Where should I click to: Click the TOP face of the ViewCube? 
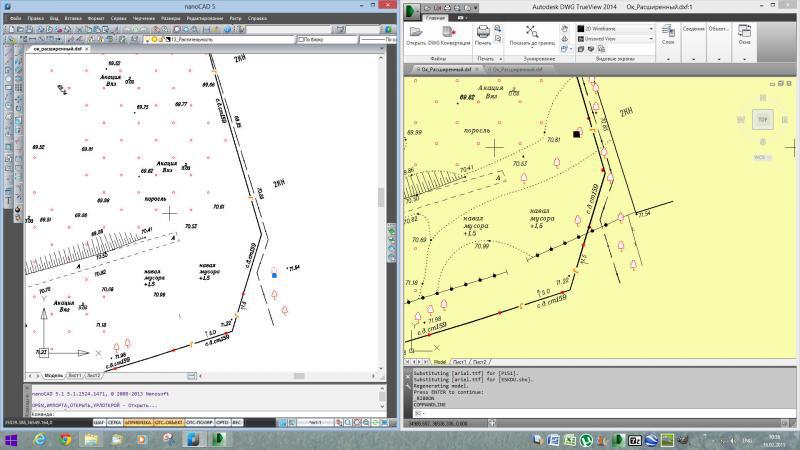[x=762, y=119]
